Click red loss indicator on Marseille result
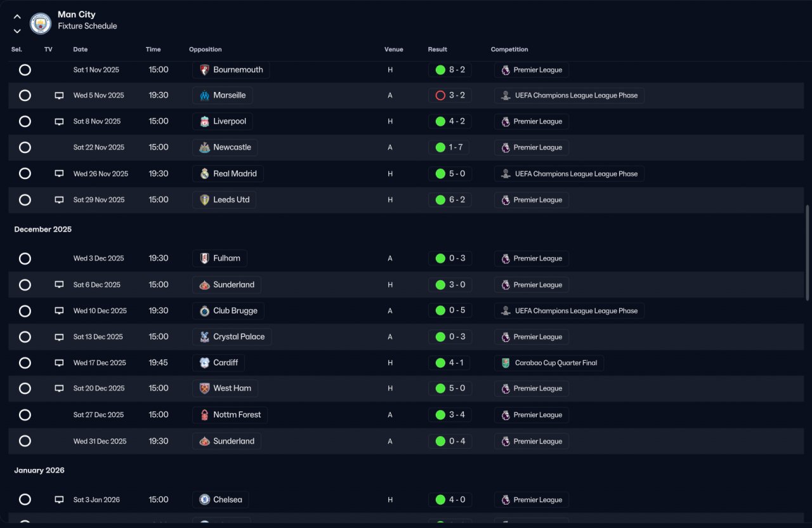 (440, 96)
